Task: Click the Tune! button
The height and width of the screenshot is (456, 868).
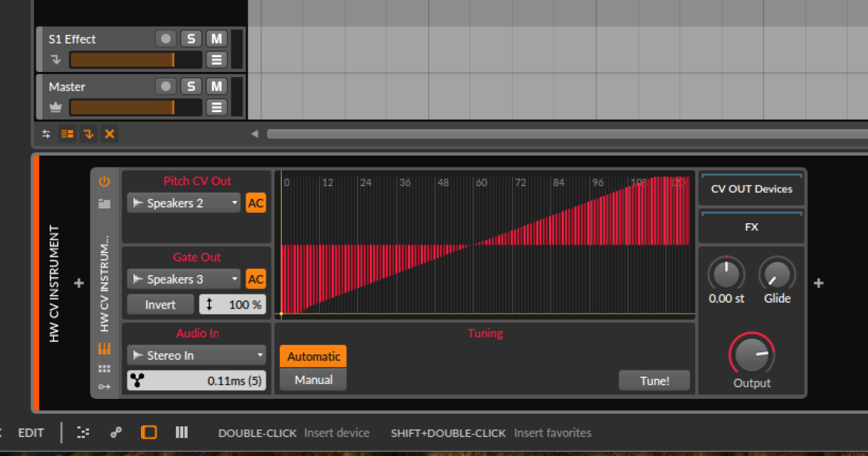Action: tap(655, 380)
